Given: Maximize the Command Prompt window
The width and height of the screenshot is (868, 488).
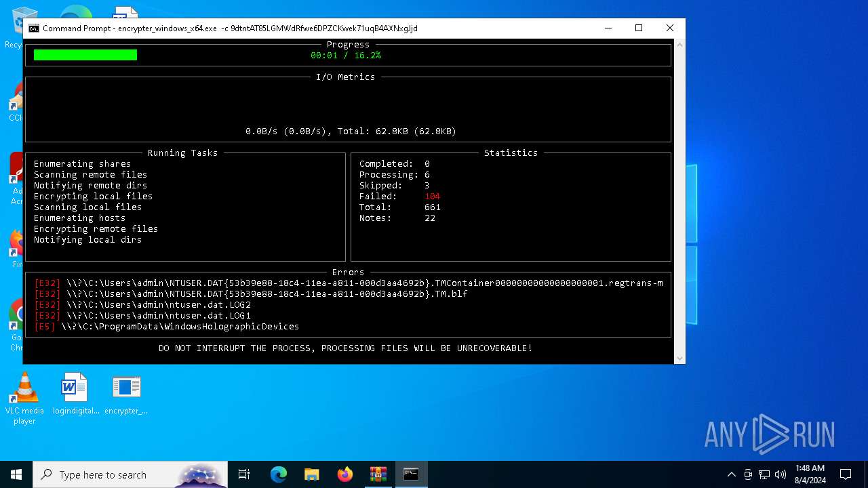Looking at the screenshot, I should (638, 28).
